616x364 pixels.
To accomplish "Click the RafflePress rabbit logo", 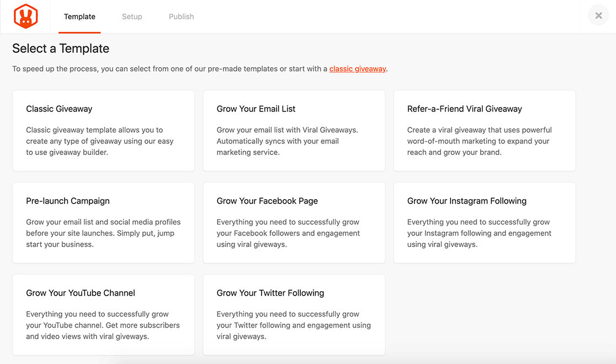I will click(25, 17).
